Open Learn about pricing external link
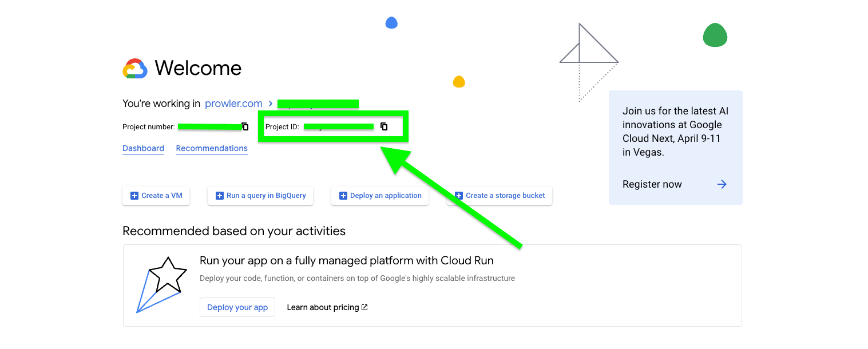The width and height of the screenshot is (868, 349). 327,307
